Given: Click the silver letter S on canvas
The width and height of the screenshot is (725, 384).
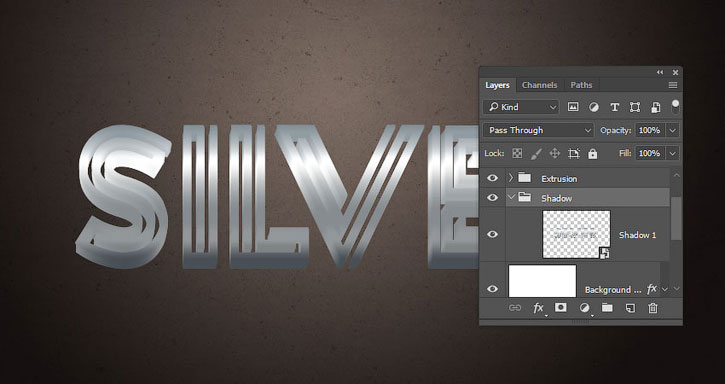Looking at the screenshot, I should click(x=123, y=197).
